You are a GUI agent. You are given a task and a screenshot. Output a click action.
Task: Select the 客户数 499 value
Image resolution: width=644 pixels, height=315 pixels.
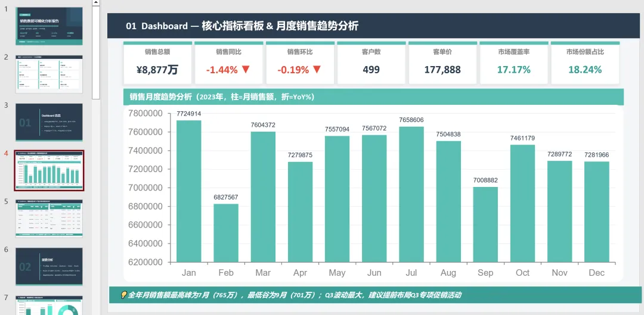(x=371, y=69)
